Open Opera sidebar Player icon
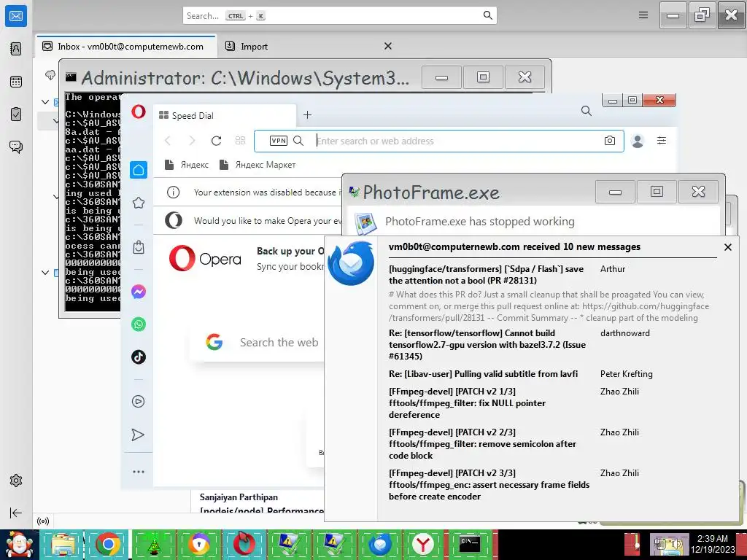 click(139, 402)
